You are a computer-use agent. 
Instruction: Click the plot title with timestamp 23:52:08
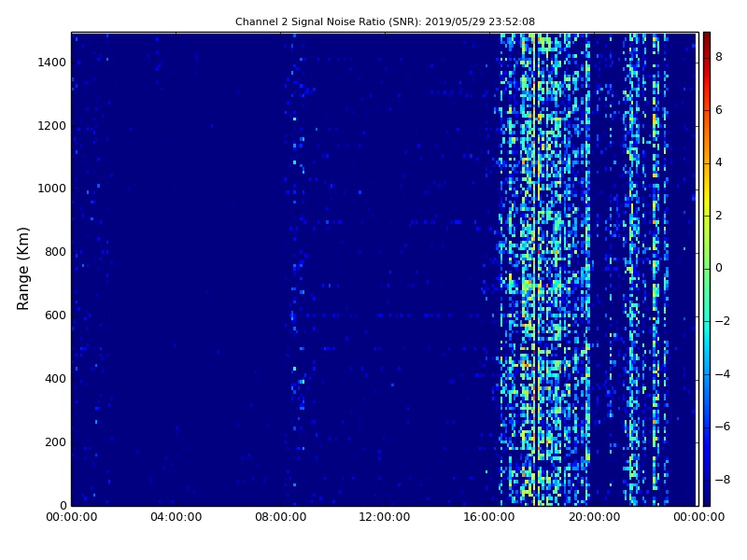tap(385, 21)
